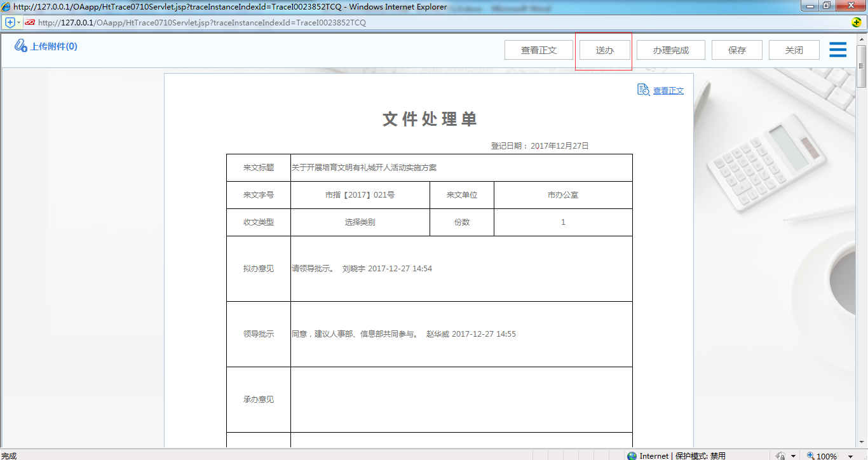Open the 查看正文 link on the document

click(667, 90)
